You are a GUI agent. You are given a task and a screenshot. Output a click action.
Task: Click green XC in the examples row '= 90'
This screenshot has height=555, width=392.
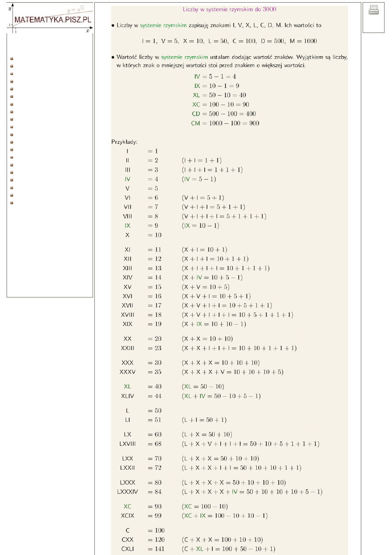(127, 506)
